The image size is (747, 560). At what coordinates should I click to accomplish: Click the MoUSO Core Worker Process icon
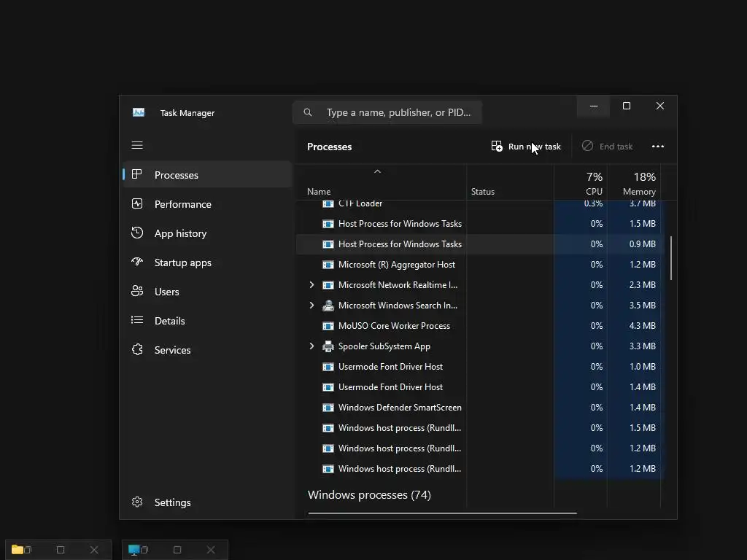point(328,326)
